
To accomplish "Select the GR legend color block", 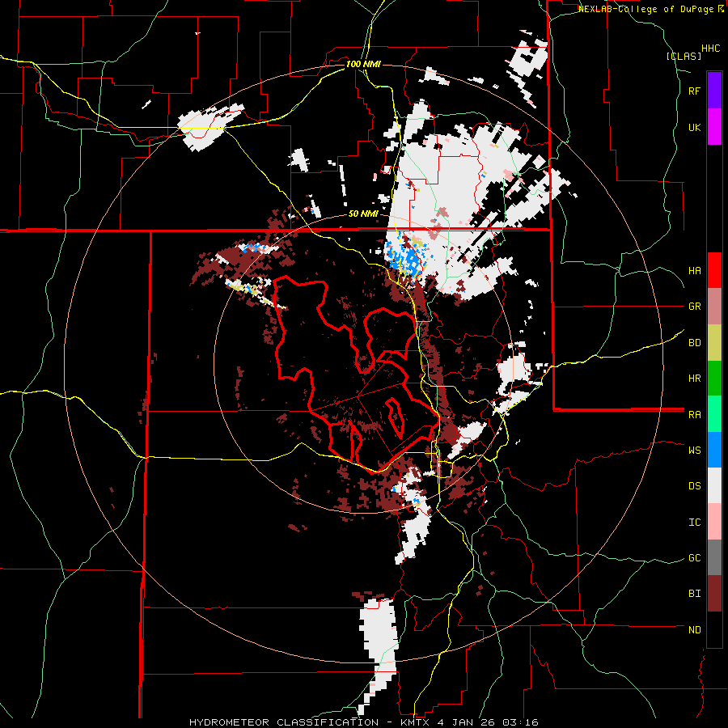I will click(714, 307).
